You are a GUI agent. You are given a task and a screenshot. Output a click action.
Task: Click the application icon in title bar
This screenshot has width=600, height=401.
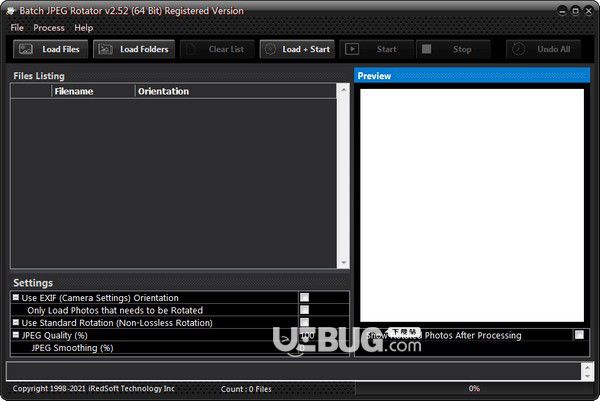point(10,11)
